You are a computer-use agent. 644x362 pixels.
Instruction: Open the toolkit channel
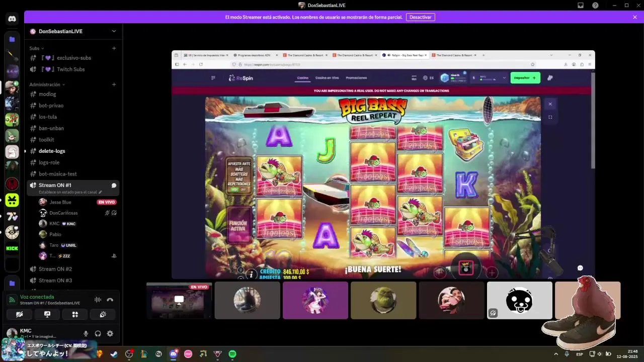pyautogui.click(x=73, y=140)
